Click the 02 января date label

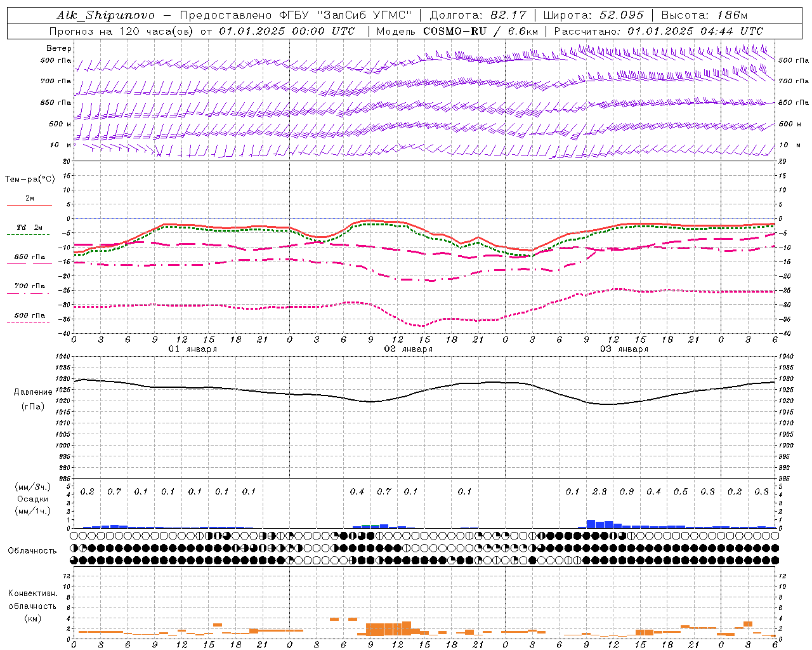click(x=408, y=349)
